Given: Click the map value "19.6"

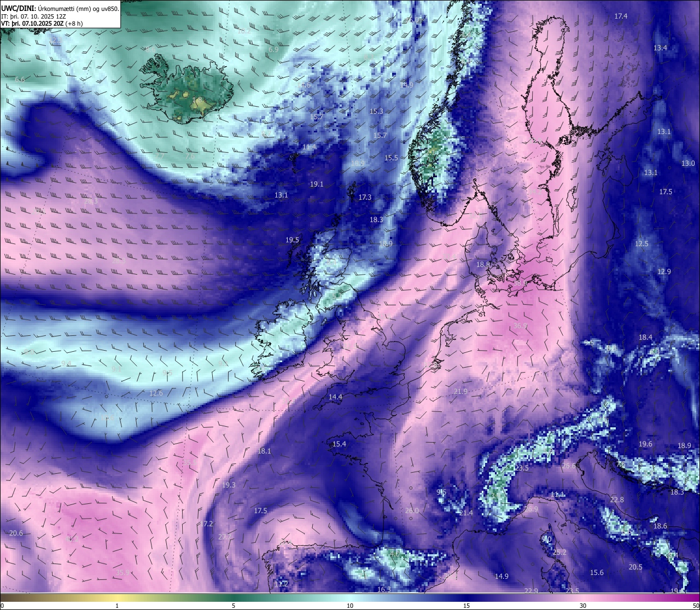Looking at the screenshot, I should [x=646, y=444].
